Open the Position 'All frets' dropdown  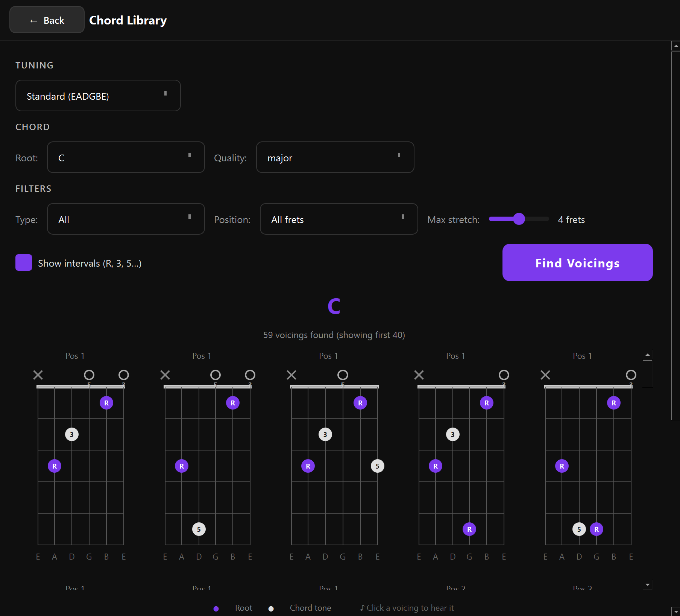pyautogui.click(x=338, y=219)
